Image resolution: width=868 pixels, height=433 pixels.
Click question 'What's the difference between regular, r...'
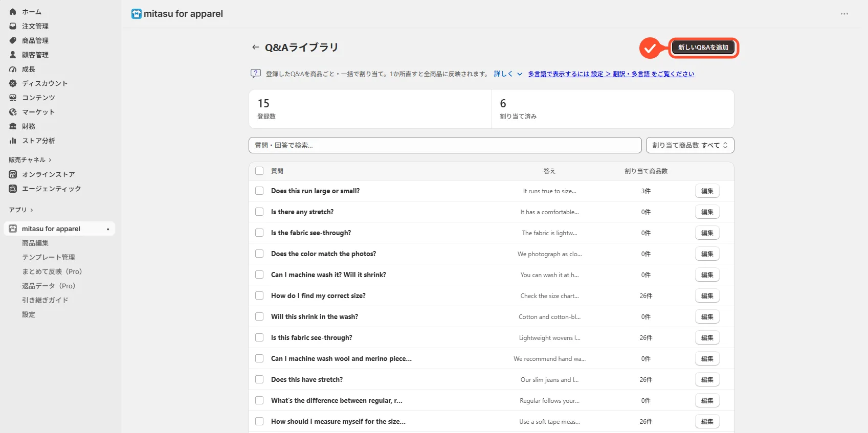tap(337, 400)
